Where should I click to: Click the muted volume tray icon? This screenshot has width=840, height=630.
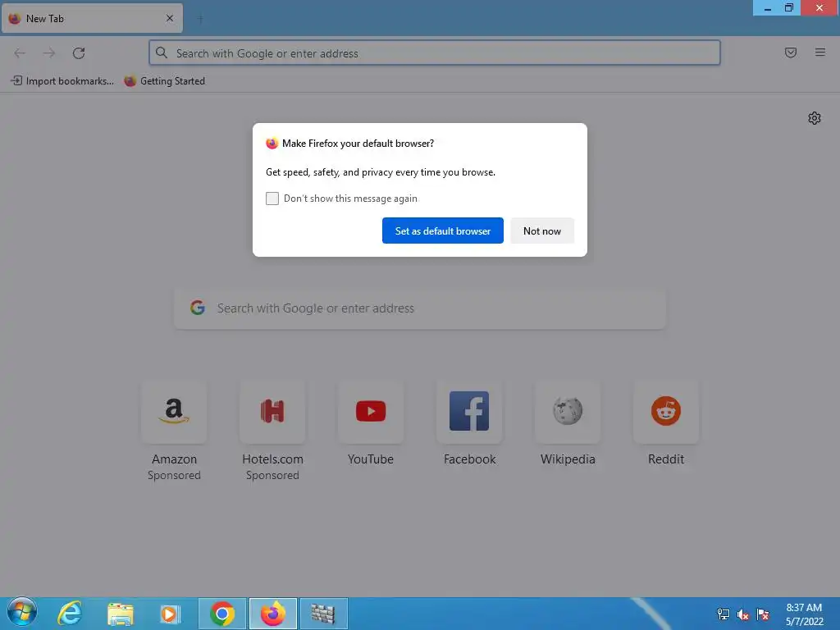pyautogui.click(x=742, y=614)
